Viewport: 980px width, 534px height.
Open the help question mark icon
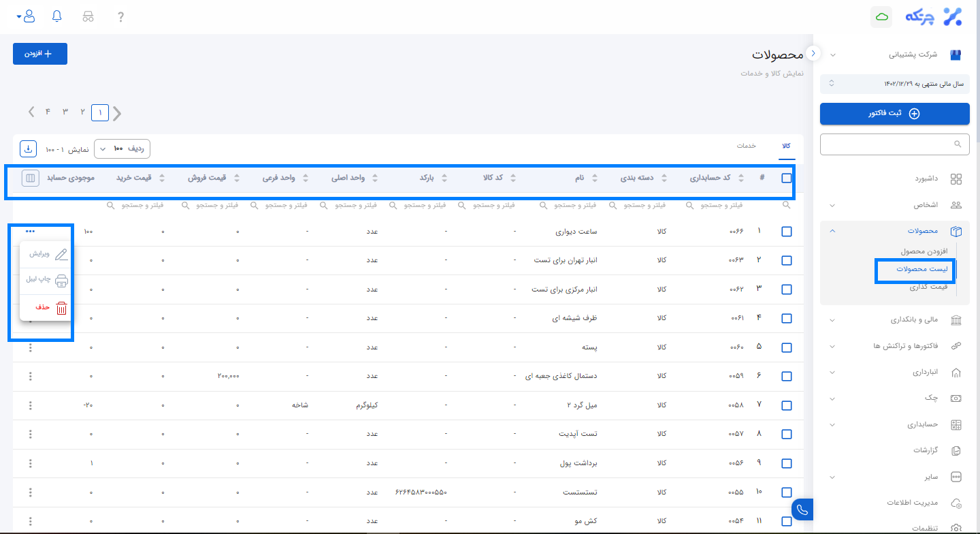(120, 17)
